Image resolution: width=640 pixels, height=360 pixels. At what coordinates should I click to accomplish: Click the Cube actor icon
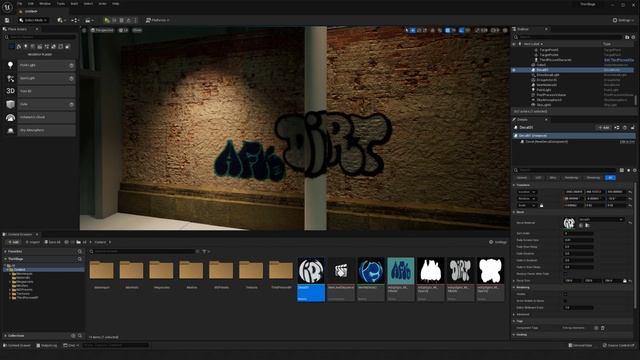point(10,104)
